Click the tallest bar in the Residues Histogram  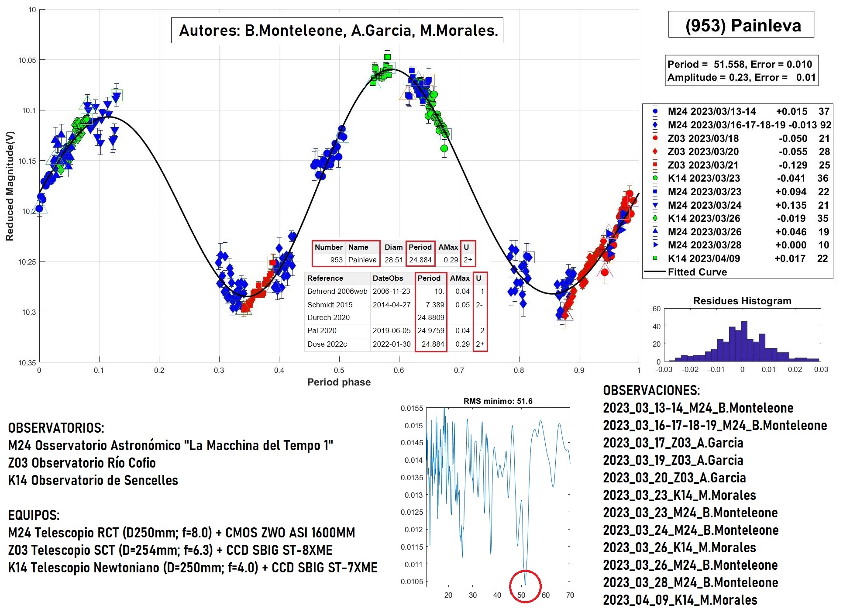[744, 342]
